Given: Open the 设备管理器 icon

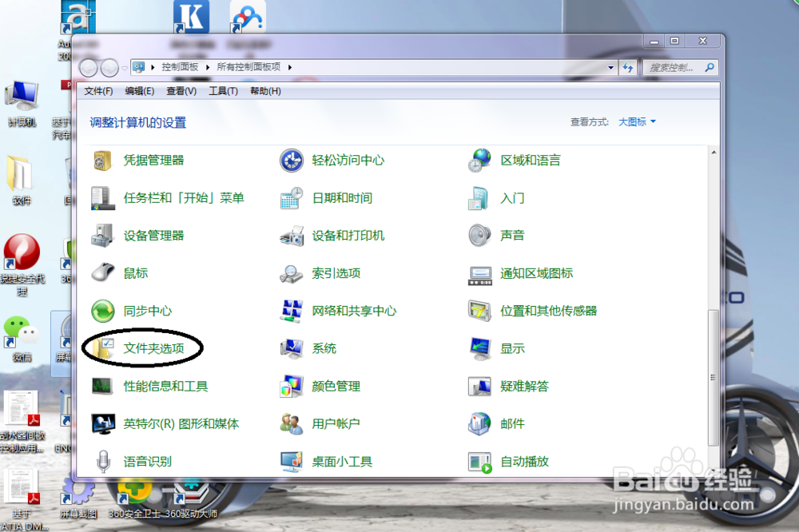Looking at the screenshot, I should 103,236.
